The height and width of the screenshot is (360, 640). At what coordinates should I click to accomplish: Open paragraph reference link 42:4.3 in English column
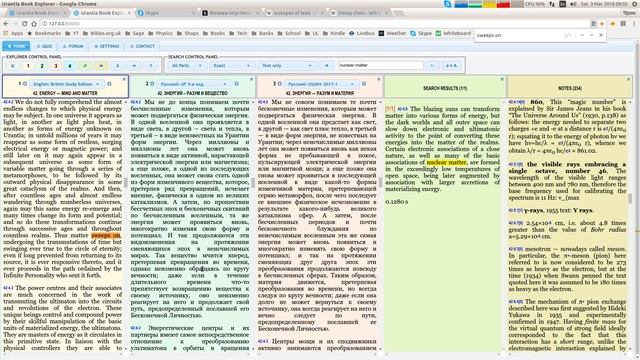coord(8,288)
